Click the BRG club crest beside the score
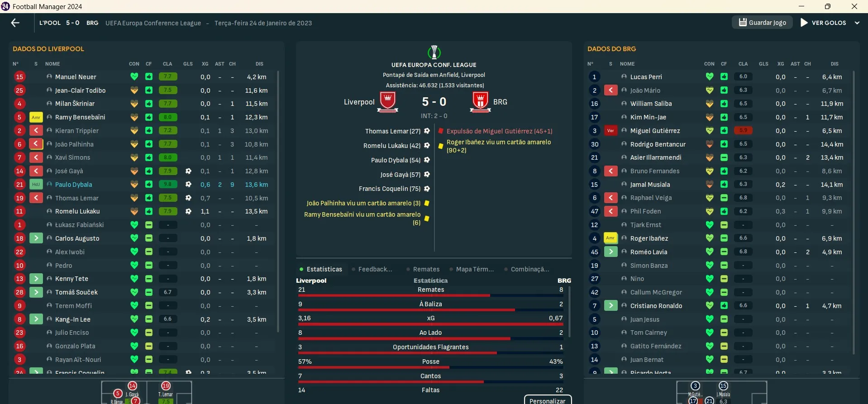The image size is (868, 404). tap(480, 101)
